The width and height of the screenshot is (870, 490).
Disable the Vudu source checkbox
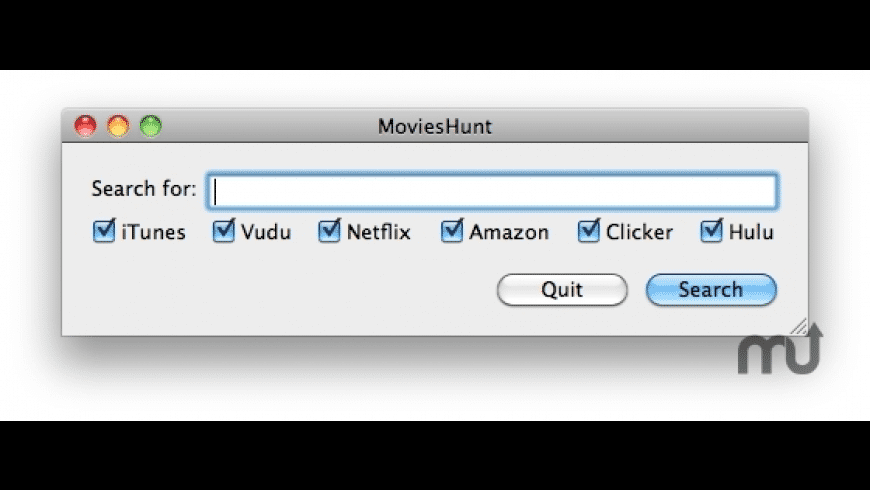[x=223, y=232]
